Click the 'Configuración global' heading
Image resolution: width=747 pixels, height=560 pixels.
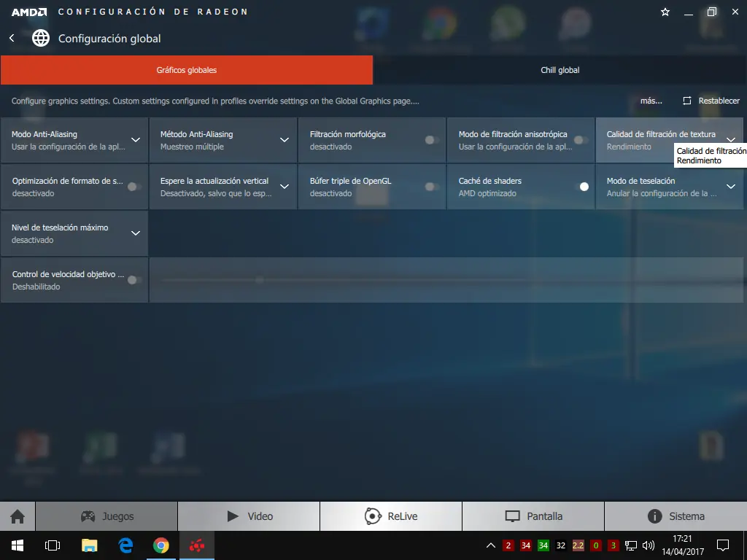tap(109, 39)
